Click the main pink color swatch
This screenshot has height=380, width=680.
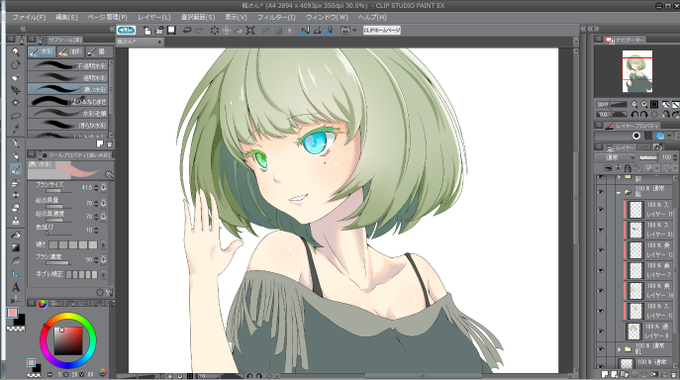[x=12, y=313]
